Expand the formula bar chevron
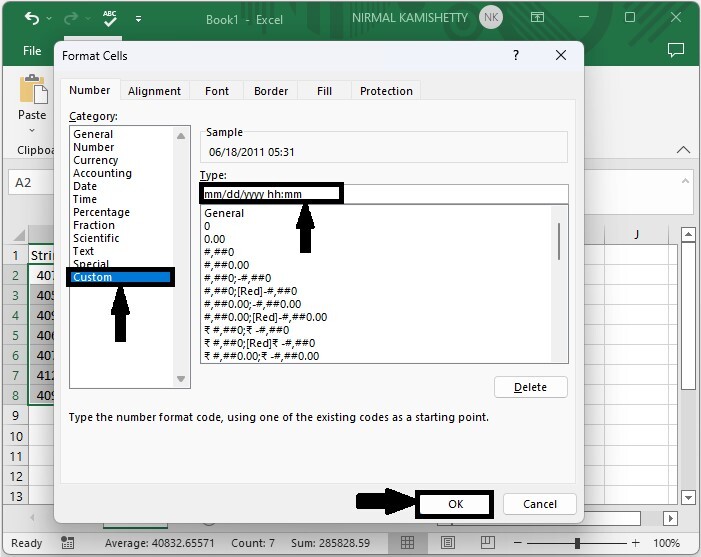The image size is (701, 557). (x=685, y=181)
